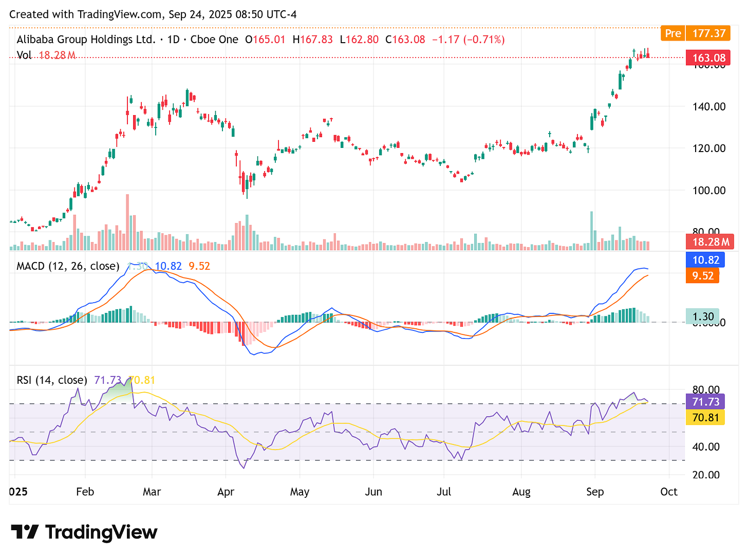The image size is (748, 560).
Task: Click the orange signal 9.52 axis label
Action: (x=703, y=276)
